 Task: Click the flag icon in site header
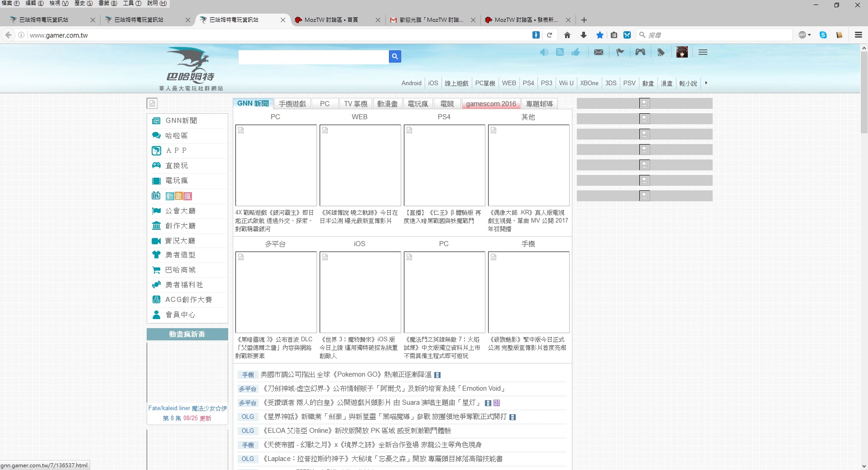[x=620, y=53]
